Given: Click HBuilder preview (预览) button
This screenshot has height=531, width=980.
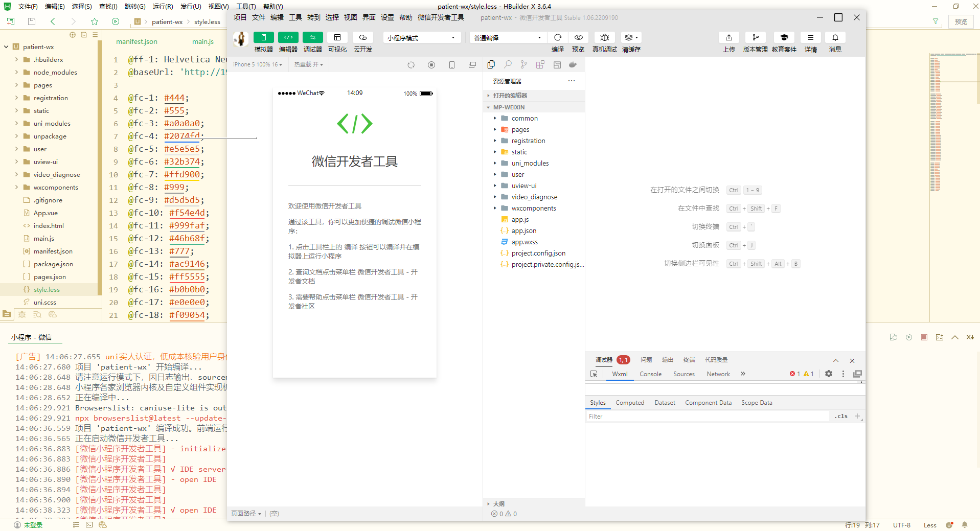Looking at the screenshot, I should [x=961, y=21].
